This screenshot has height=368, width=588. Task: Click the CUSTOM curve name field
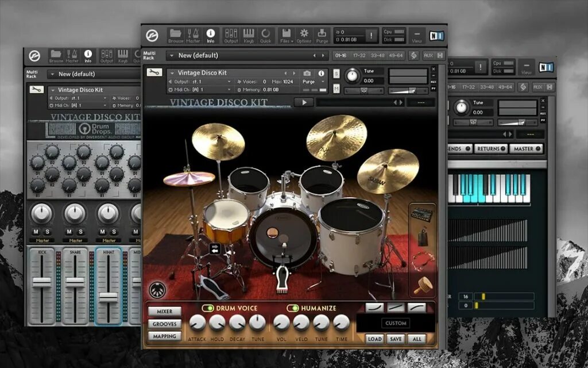[396, 322]
